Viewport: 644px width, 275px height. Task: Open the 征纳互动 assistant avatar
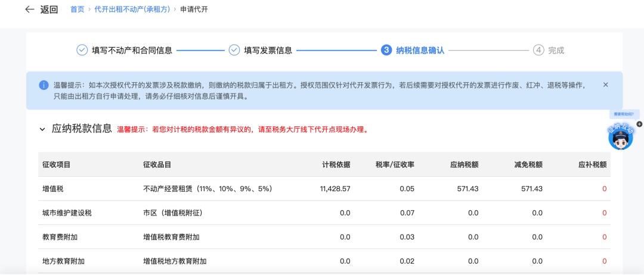pos(620,137)
